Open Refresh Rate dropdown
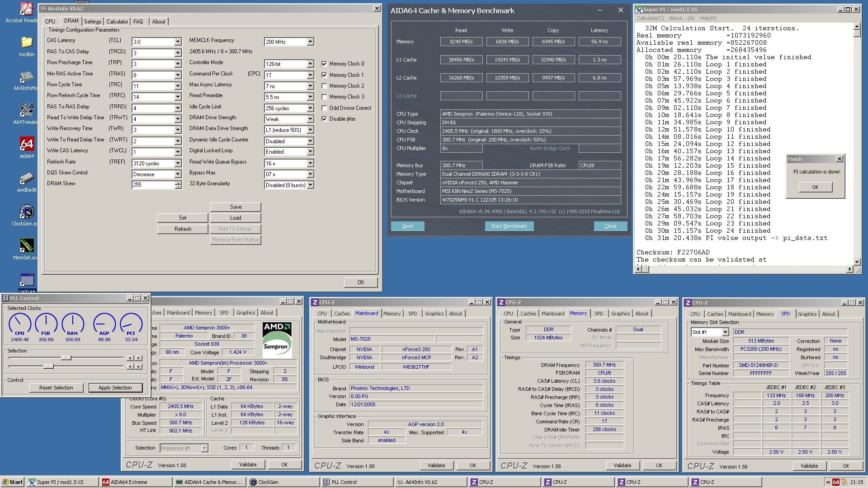Image resolution: width=868 pixels, height=488 pixels. pyautogui.click(x=178, y=163)
